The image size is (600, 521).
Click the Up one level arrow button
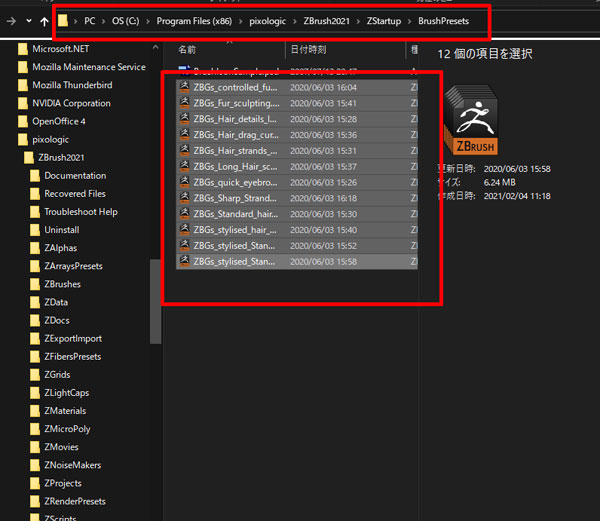point(44,21)
